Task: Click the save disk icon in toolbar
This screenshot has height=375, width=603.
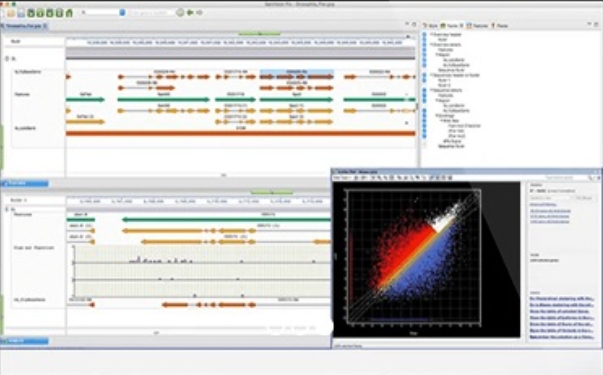Action: tap(21, 13)
